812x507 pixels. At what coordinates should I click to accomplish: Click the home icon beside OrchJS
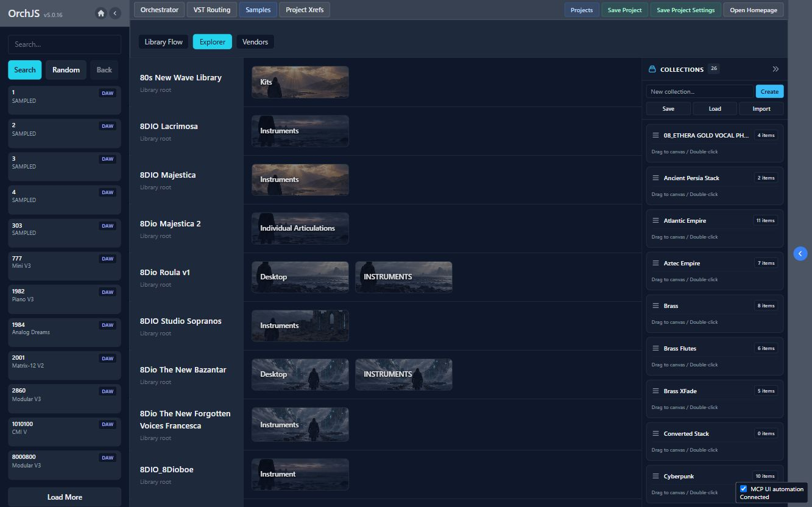[x=101, y=13]
